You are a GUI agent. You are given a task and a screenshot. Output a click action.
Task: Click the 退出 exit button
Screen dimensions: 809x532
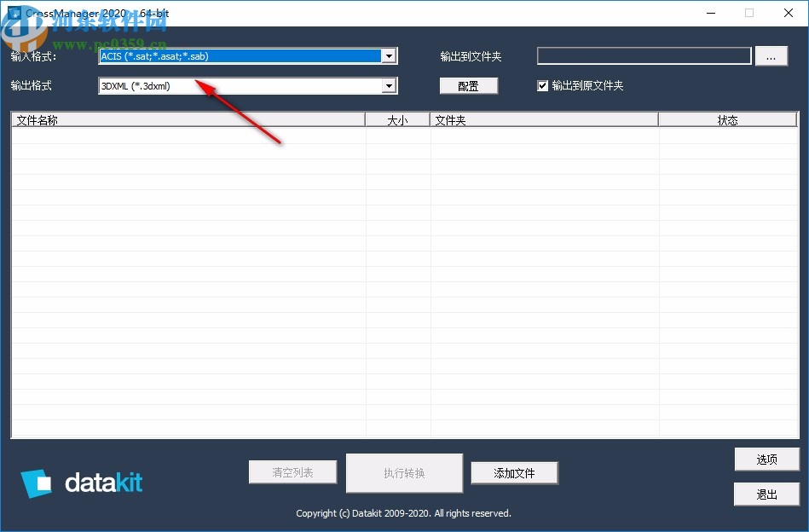point(766,494)
